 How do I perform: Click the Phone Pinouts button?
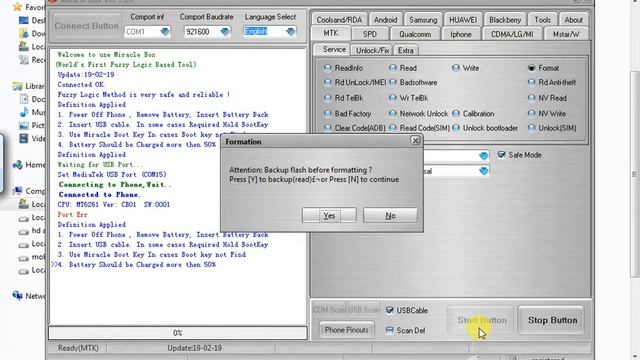tap(346, 330)
